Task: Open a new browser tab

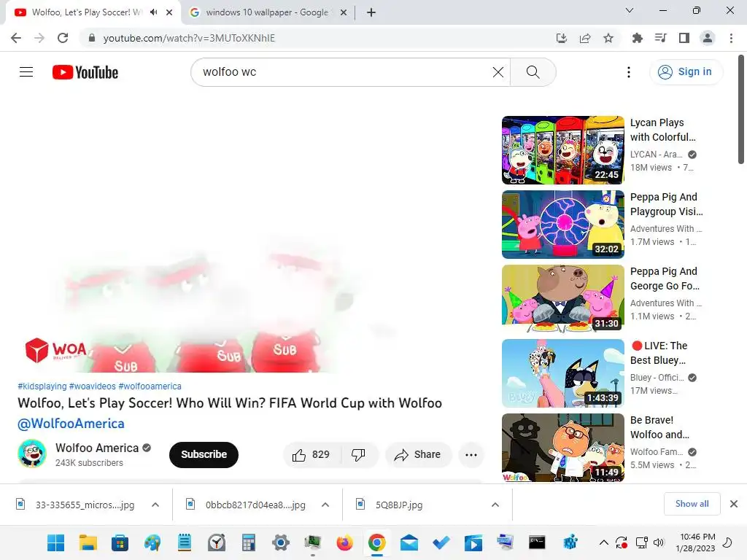Action: 371,12
